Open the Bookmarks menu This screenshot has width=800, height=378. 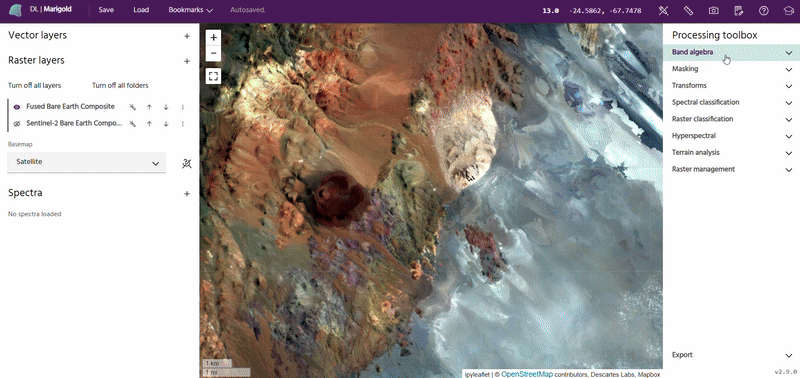coord(190,10)
